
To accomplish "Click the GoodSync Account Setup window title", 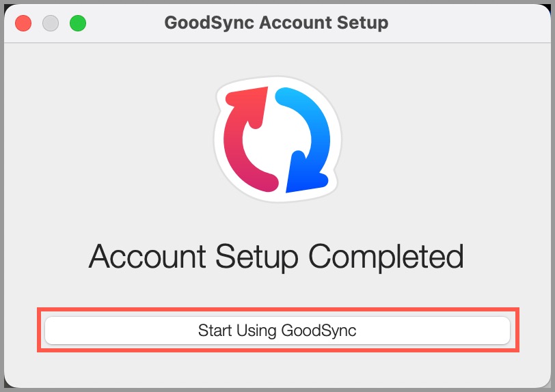I will coord(276,23).
